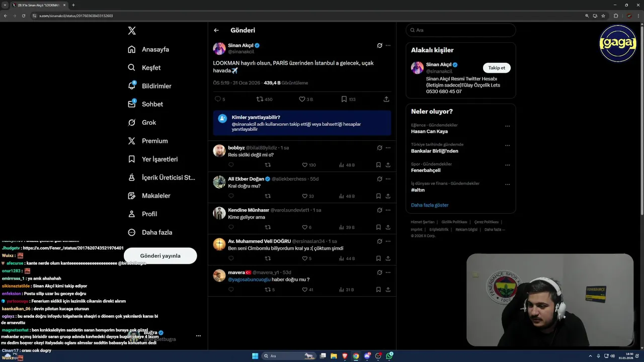The image size is (644, 362).
Task: Click Daha fazla göster link
Action: [430, 205]
